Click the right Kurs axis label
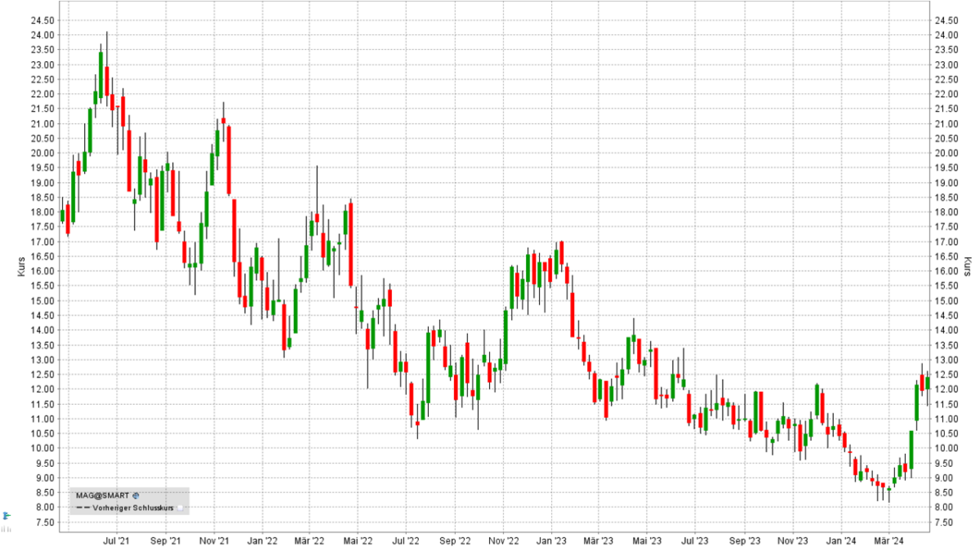Viewport: 980px width, 551px height. click(967, 266)
